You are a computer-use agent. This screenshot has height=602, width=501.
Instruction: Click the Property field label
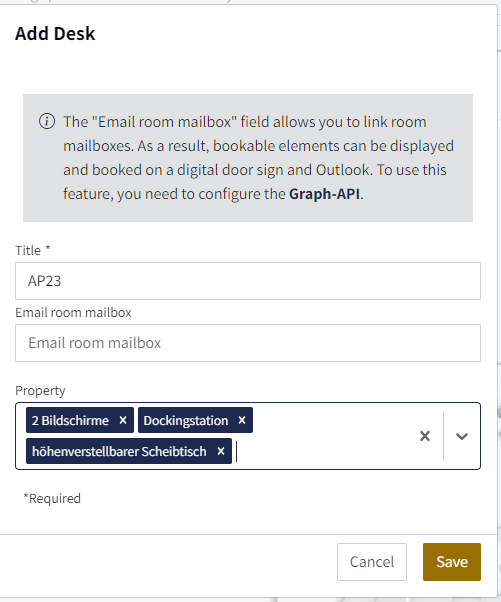[40, 390]
